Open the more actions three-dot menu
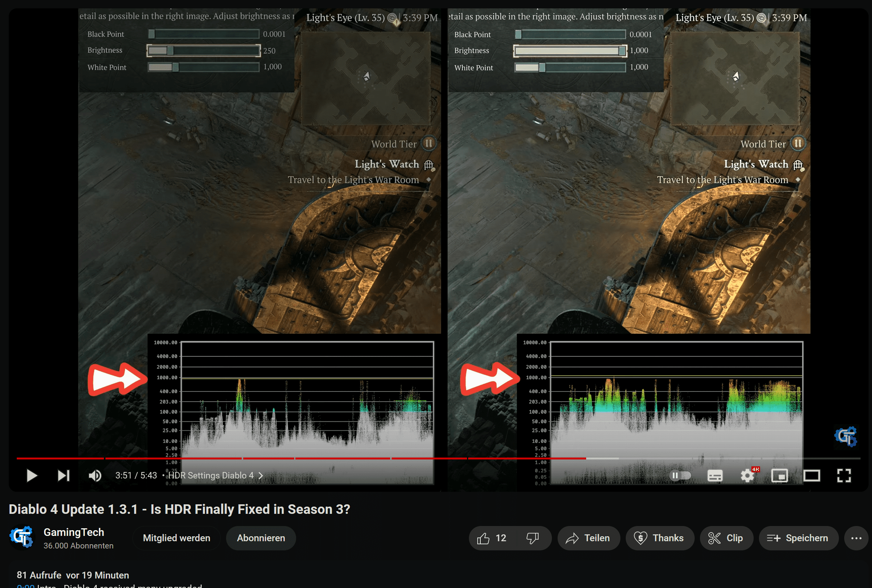 [856, 538]
